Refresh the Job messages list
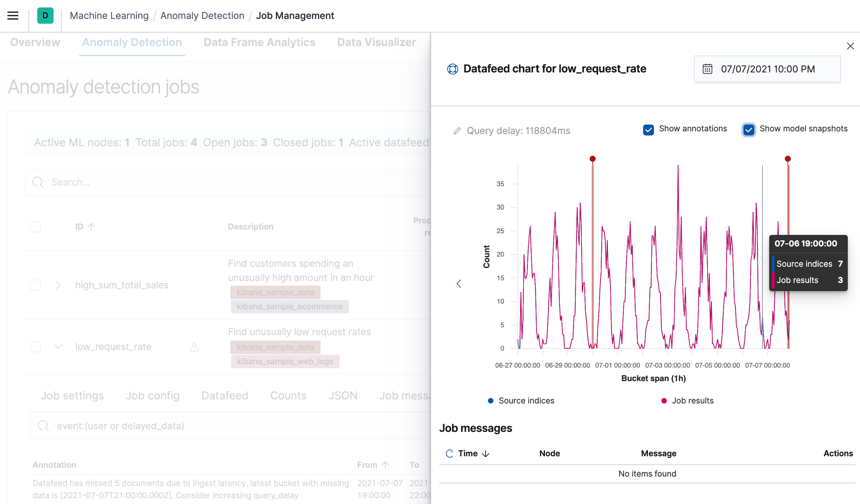Screen dimensions: 860x504 tap(449, 454)
